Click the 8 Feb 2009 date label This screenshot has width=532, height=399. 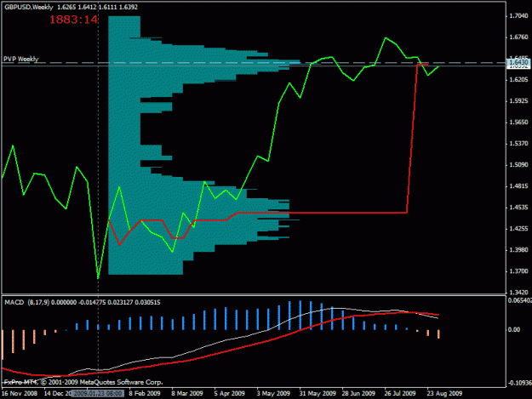coord(145,393)
